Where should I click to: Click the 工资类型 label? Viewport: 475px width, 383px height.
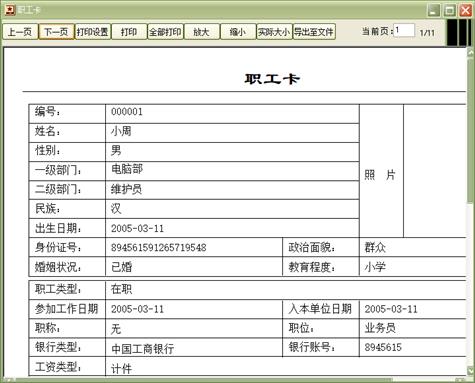click(58, 367)
